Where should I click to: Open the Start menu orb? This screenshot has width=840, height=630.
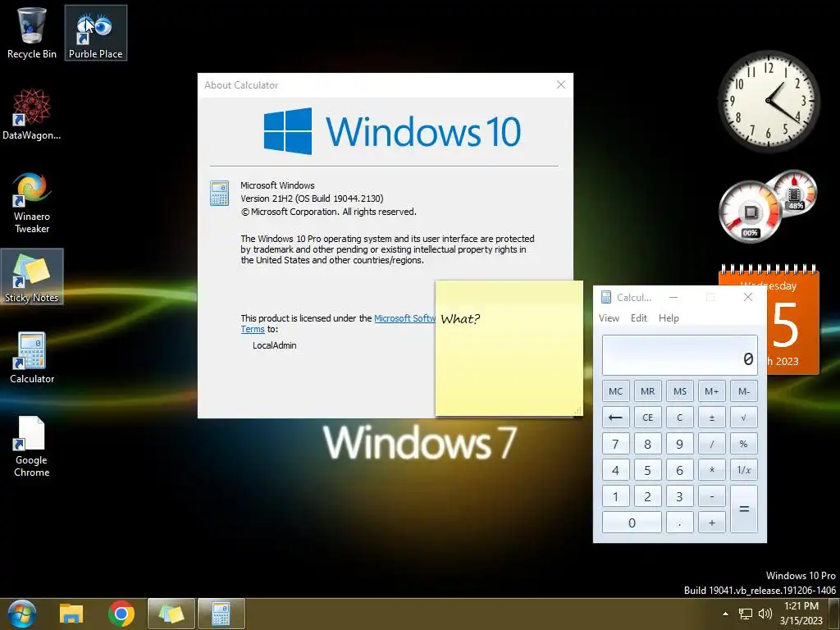22,614
